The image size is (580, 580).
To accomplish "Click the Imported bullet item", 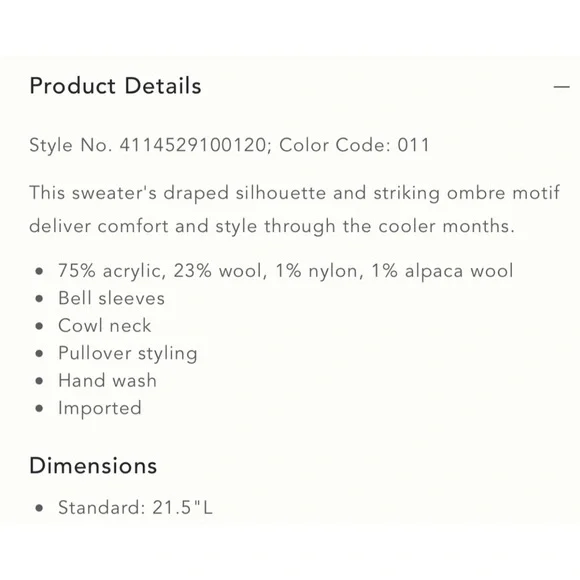I will (x=100, y=408).
